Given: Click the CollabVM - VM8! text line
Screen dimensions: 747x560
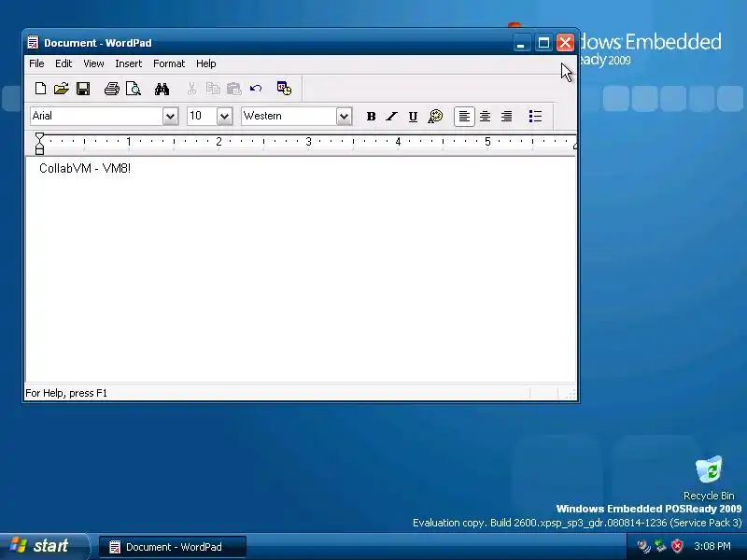Looking at the screenshot, I should (85, 169).
